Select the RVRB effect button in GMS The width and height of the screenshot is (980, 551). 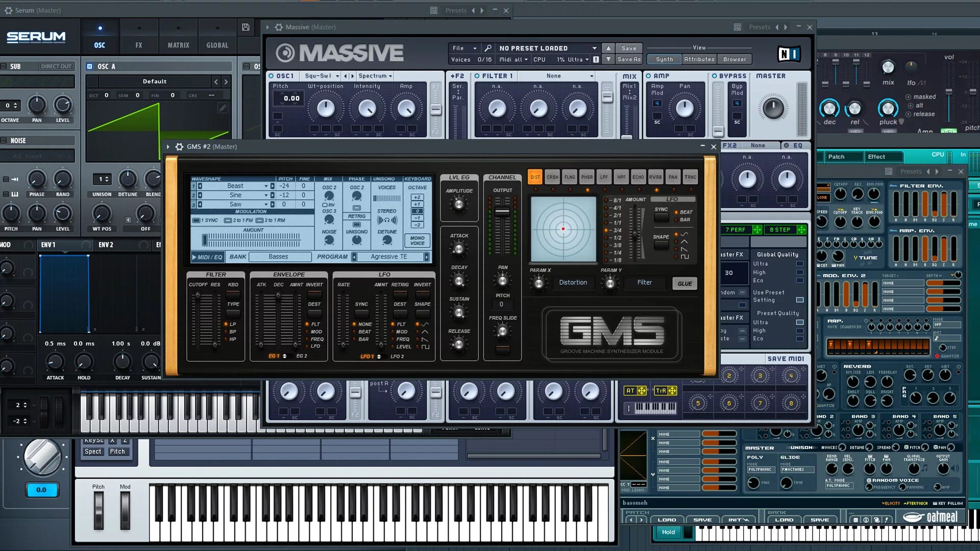[655, 178]
